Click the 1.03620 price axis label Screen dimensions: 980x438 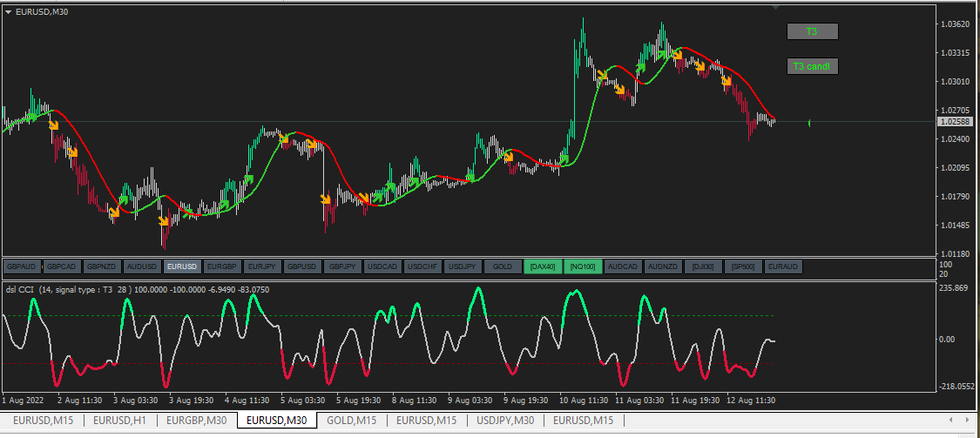pos(956,24)
